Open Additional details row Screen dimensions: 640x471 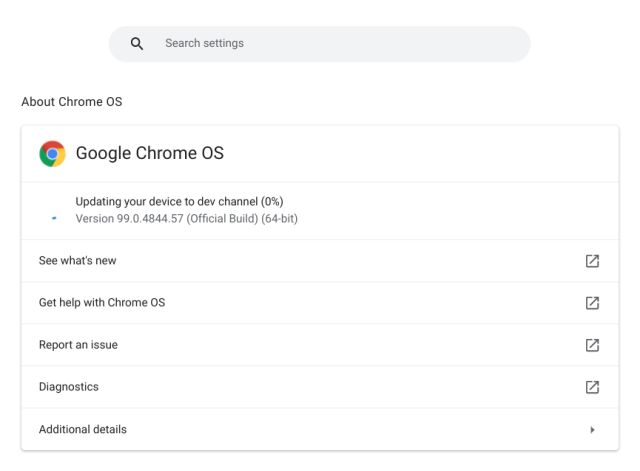pyautogui.click(x=320, y=429)
